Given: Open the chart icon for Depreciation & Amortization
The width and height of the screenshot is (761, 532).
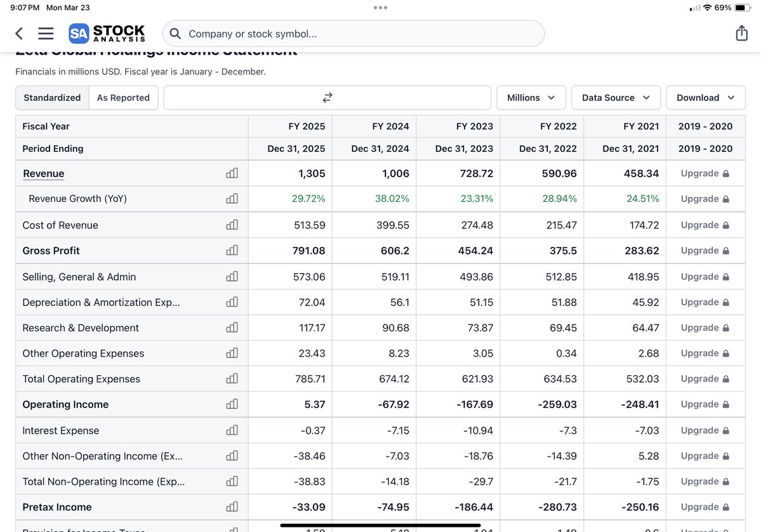Looking at the screenshot, I should [x=232, y=302].
